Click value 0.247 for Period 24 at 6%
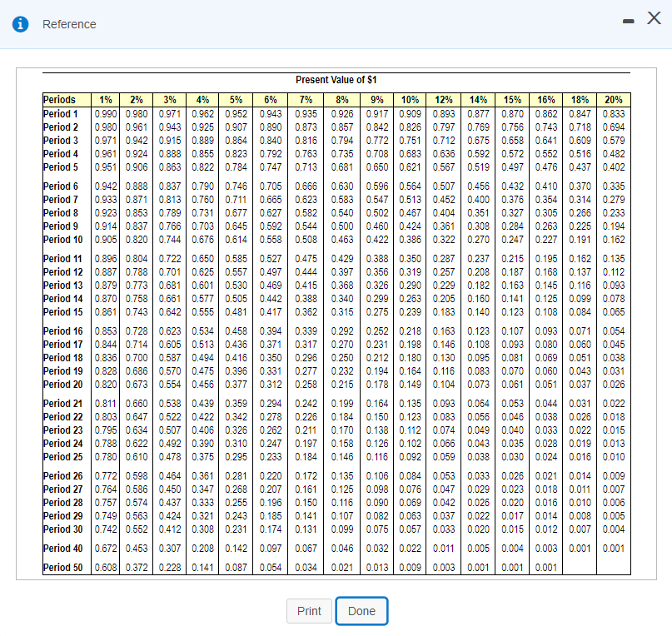 (x=271, y=444)
